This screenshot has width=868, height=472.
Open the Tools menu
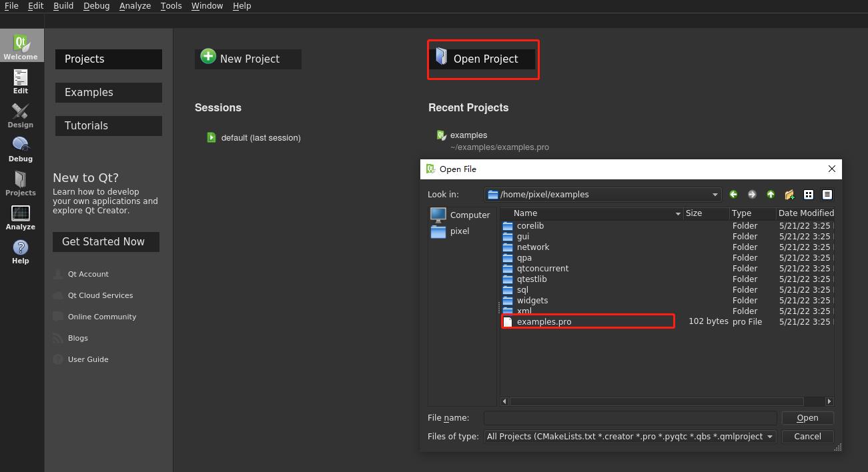[x=171, y=5]
